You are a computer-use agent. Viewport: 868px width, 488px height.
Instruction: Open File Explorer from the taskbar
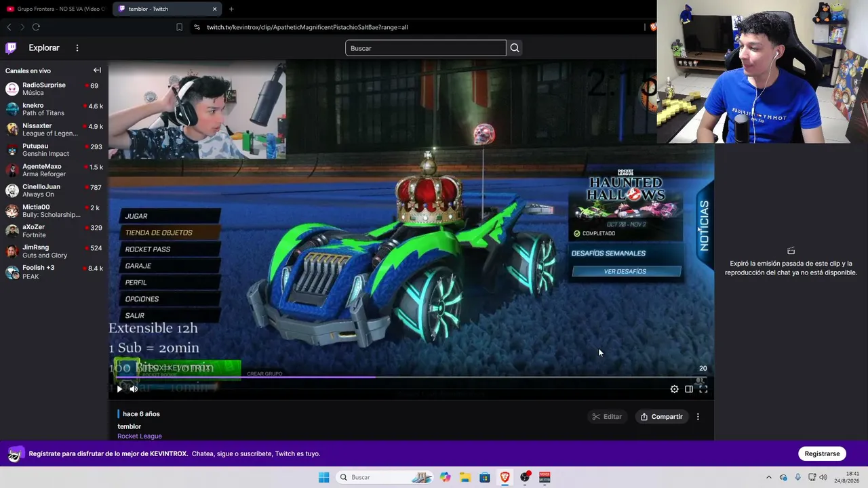pyautogui.click(x=465, y=477)
